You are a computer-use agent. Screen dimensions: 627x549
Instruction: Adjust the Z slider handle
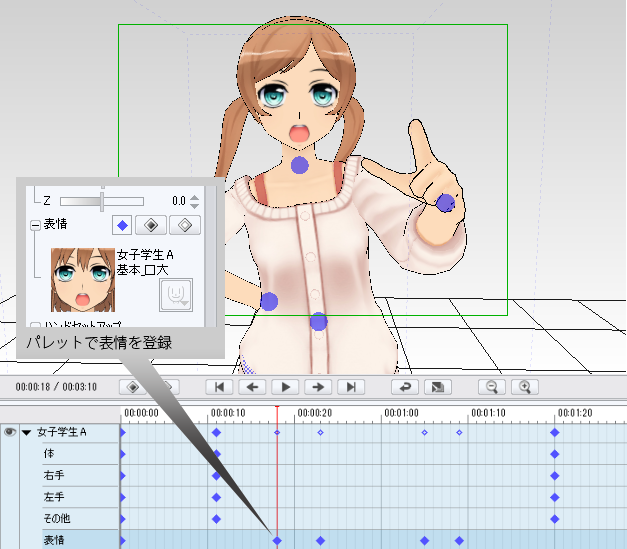pyautogui.click(x=102, y=201)
